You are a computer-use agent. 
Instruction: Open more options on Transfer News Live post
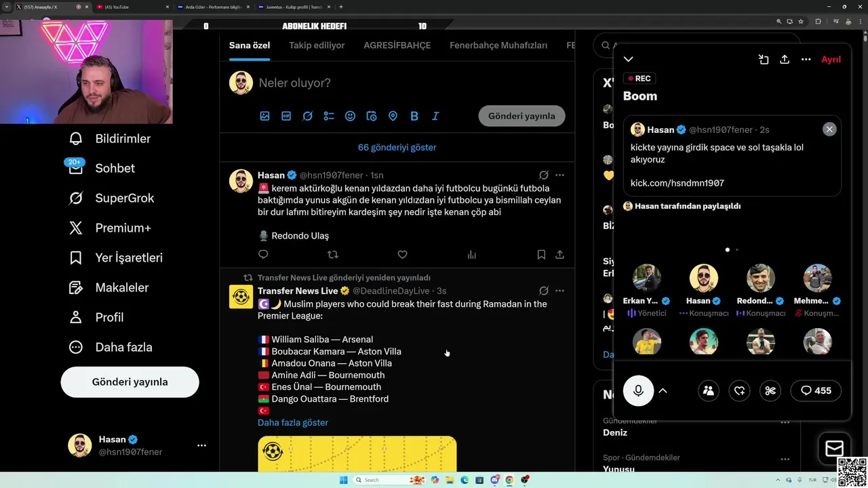point(559,291)
